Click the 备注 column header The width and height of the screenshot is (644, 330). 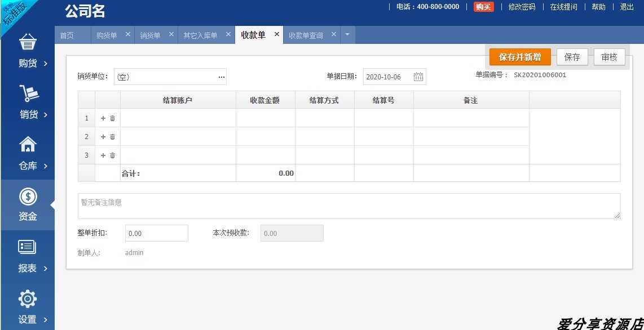(x=471, y=100)
